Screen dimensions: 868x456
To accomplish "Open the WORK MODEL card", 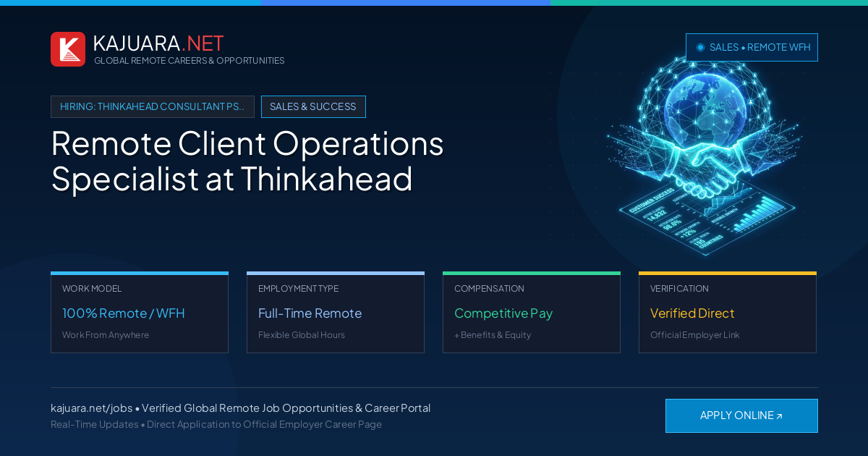I will 140,312.
